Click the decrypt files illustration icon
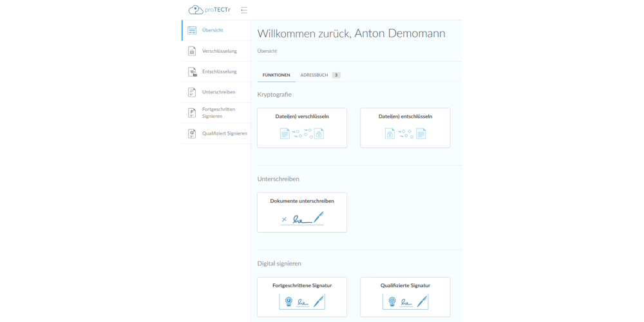 pos(405,133)
